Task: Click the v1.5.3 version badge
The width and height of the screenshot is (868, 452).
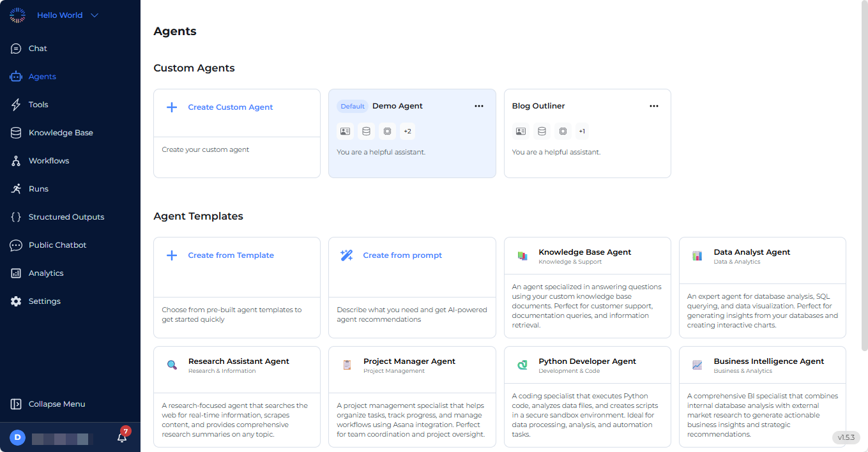Action: (846, 437)
